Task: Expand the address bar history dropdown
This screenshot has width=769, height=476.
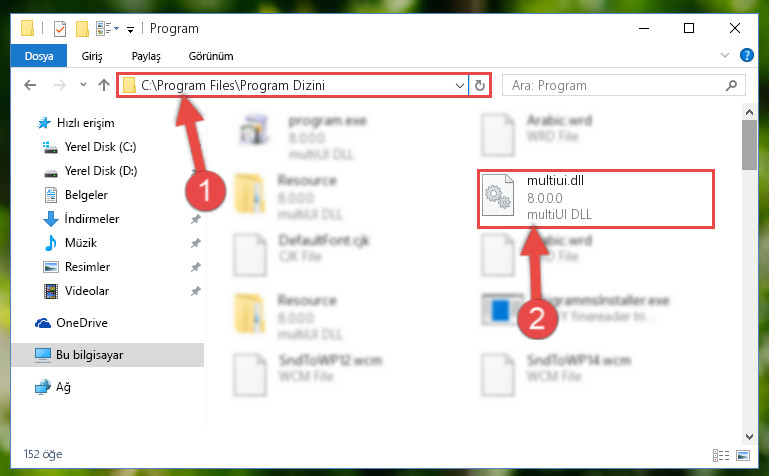Action: 460,85
